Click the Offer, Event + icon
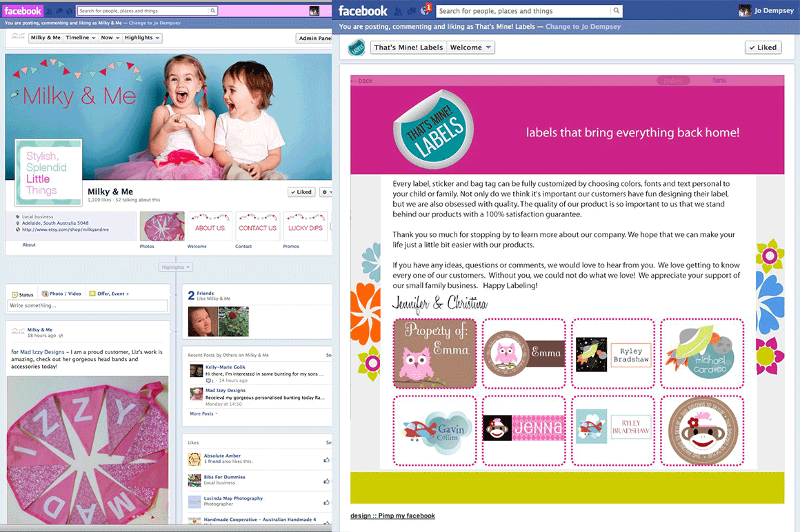Screen dimensions: 800x532 pyautogui.click(x=92, y=294)
